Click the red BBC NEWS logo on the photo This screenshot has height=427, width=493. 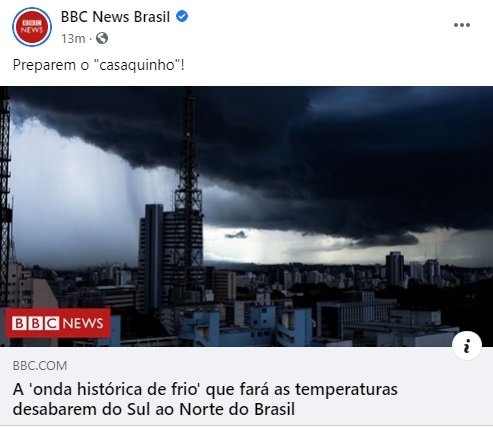pos(58,323)
